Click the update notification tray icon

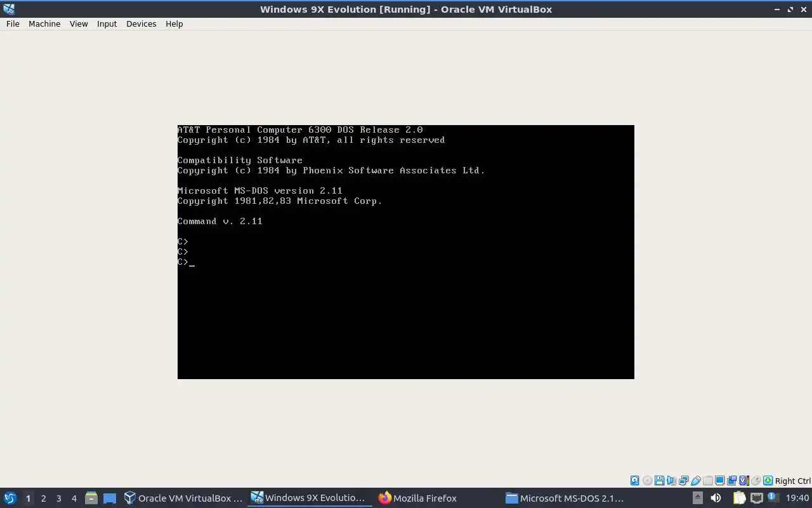click(773, 497)
